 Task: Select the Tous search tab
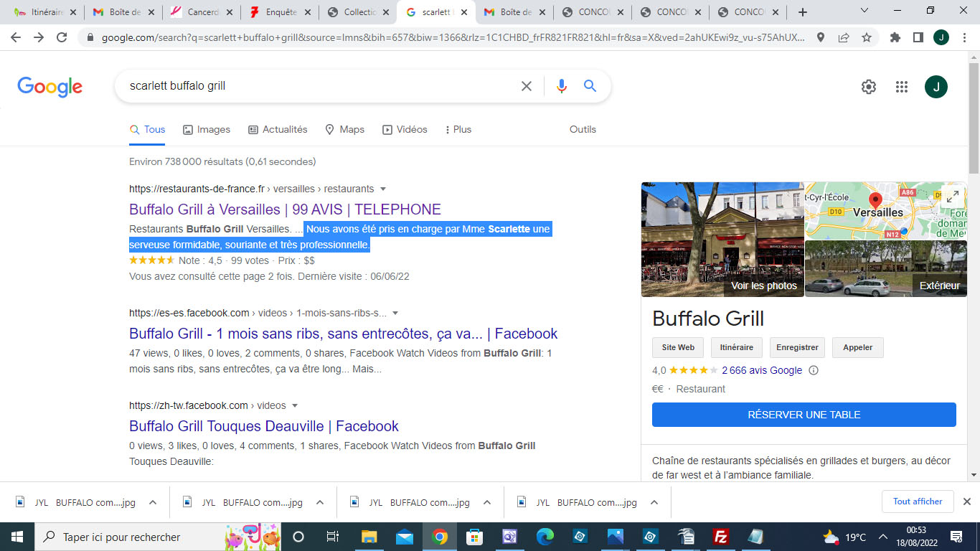[x=147, y=129]
